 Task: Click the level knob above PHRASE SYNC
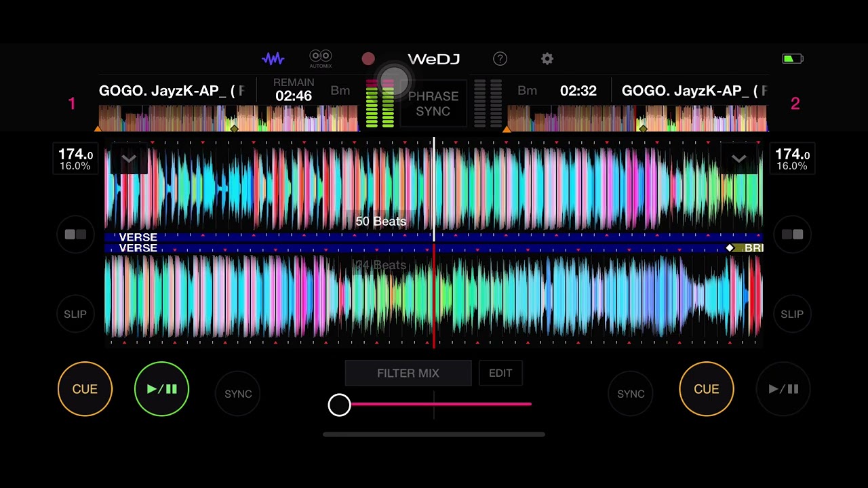394,81
